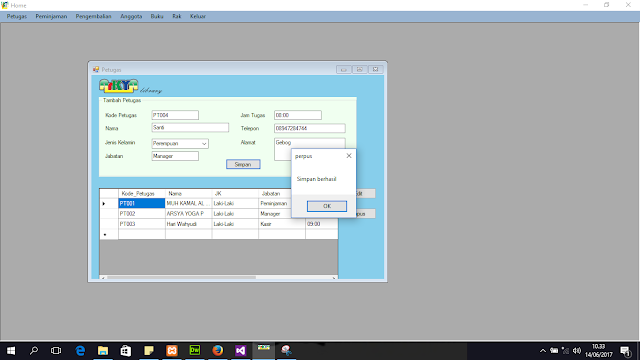The width and height of the screenshot is (640, 360).
Task: Open the Pengembalian menu
Action: [93, 16]
